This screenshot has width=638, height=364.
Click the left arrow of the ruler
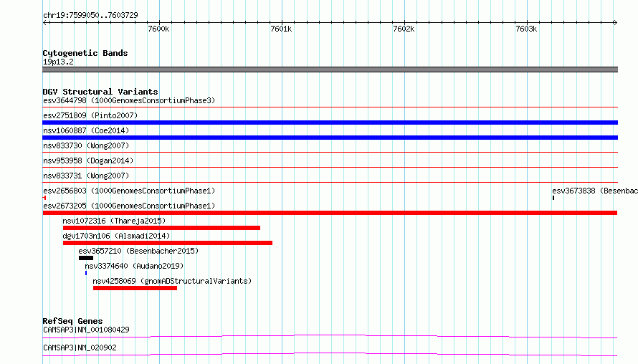click(44, 22)
